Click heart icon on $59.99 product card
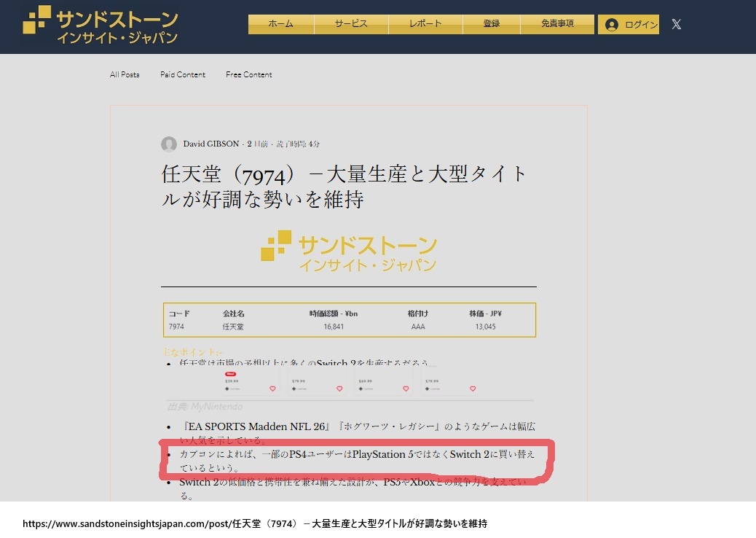The width and height of the screenshot is (756, 538). pyautogui.click(x=272, y=389)
